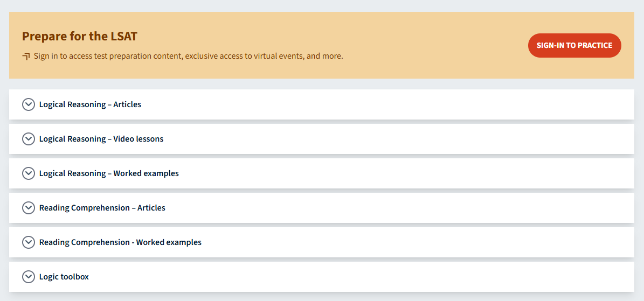Click blank white space in Logic toolbox row
The image size is (644, 301).
(x=377, y=277)
